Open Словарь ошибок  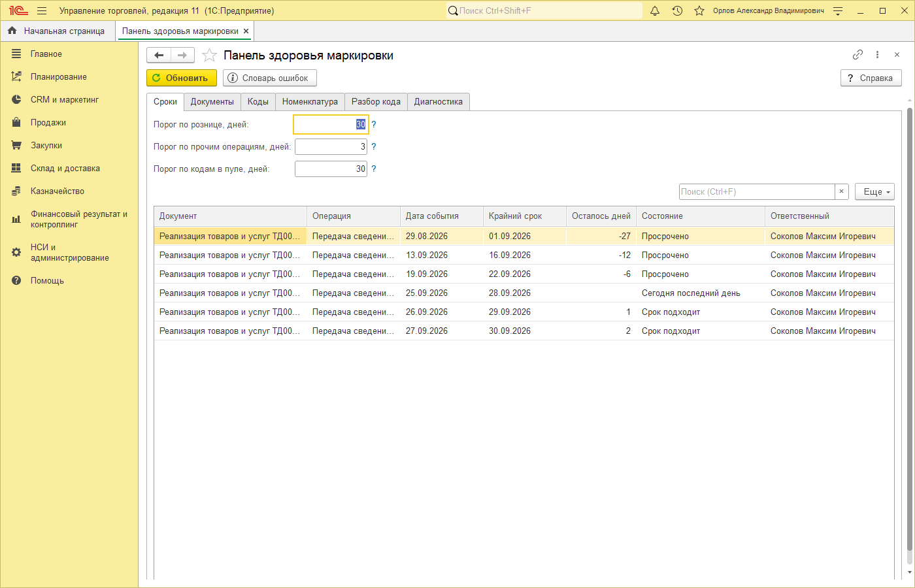[270, 78]
